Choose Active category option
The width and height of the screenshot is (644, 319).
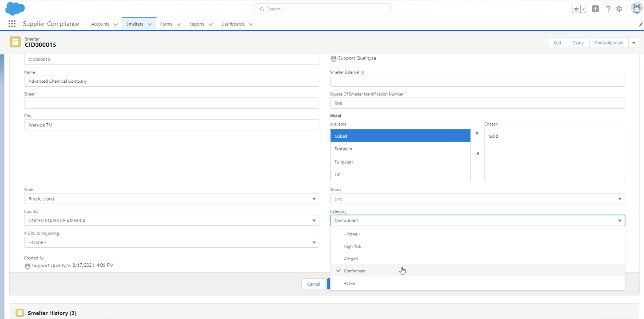[349, 283]
